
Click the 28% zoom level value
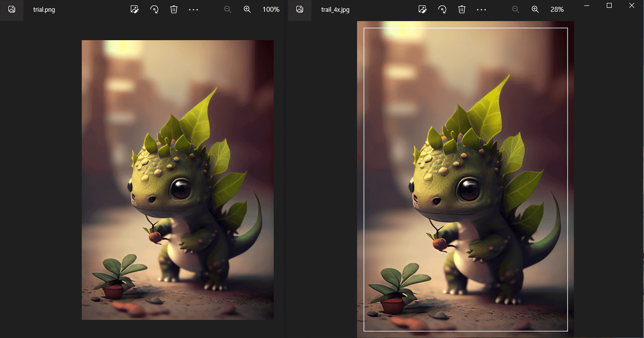[557, 9]
